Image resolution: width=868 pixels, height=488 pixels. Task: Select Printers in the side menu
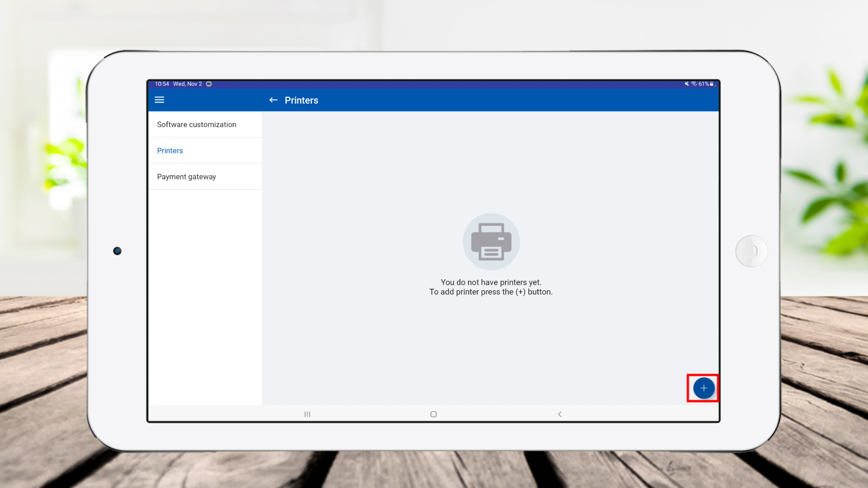170,150
